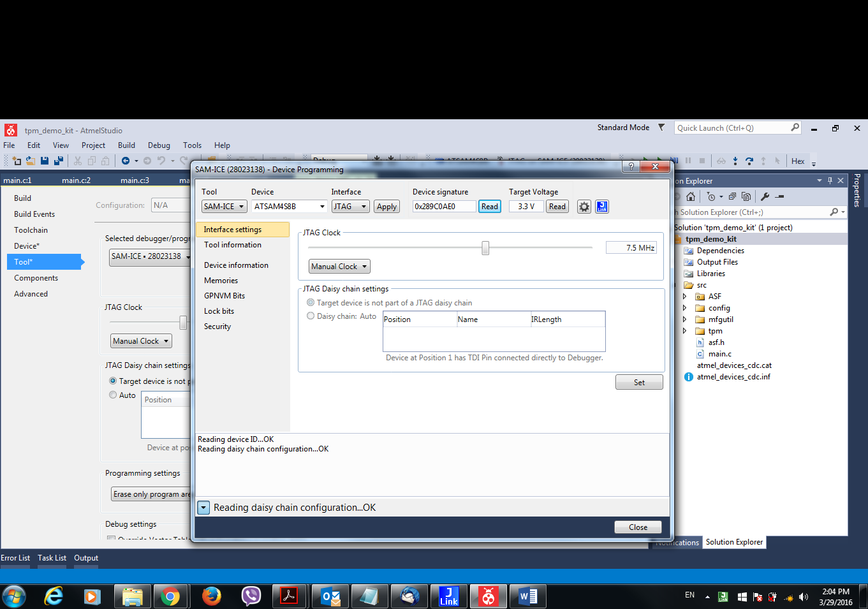Select the Auto radio in Tool page
Viewport: 868px width, 609px height.
click(x=113, y=395)
